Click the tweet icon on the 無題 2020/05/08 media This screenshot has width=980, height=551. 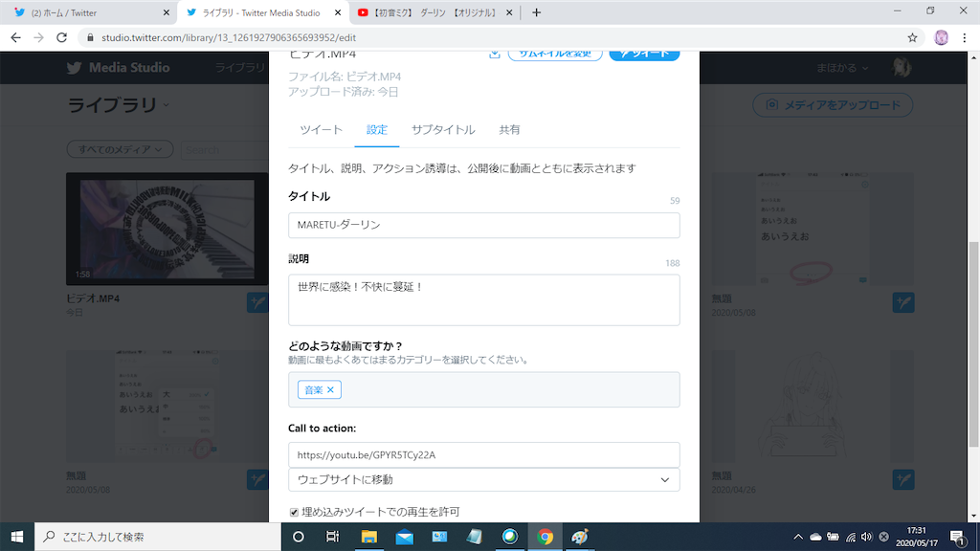point(903,302)
